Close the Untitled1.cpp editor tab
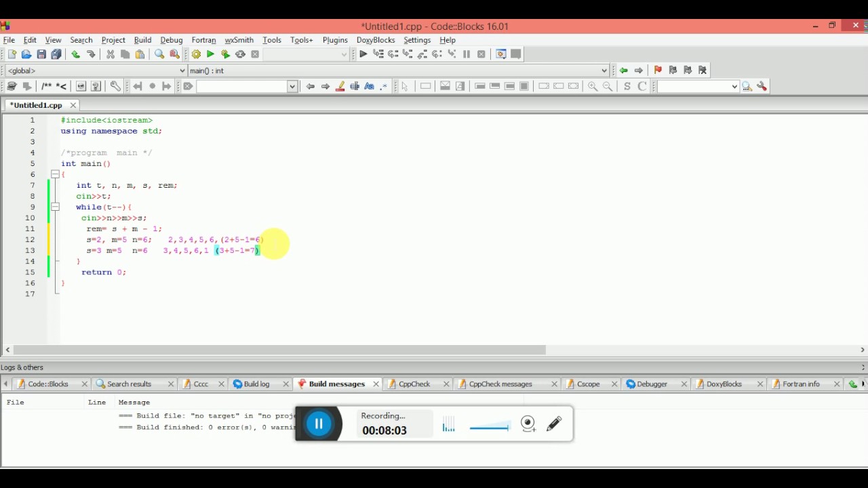The height and width of the screenshot is (488, 868). [73, 105]
